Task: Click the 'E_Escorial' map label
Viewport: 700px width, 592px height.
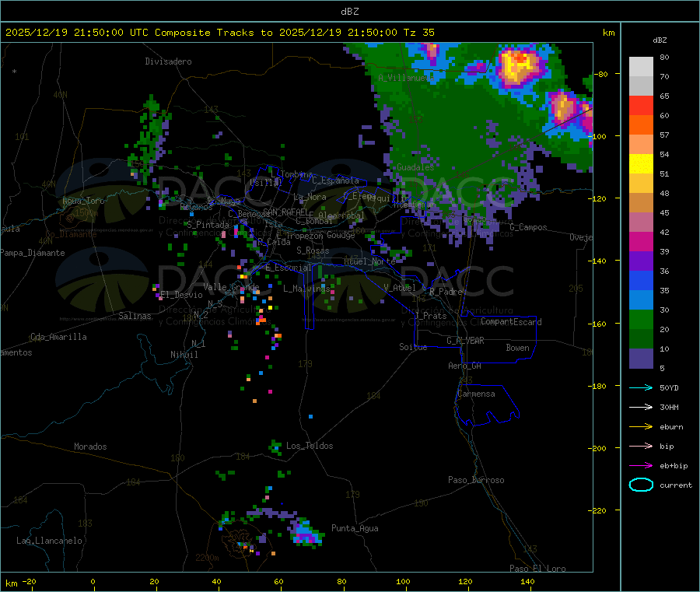Action: [289, 268]
